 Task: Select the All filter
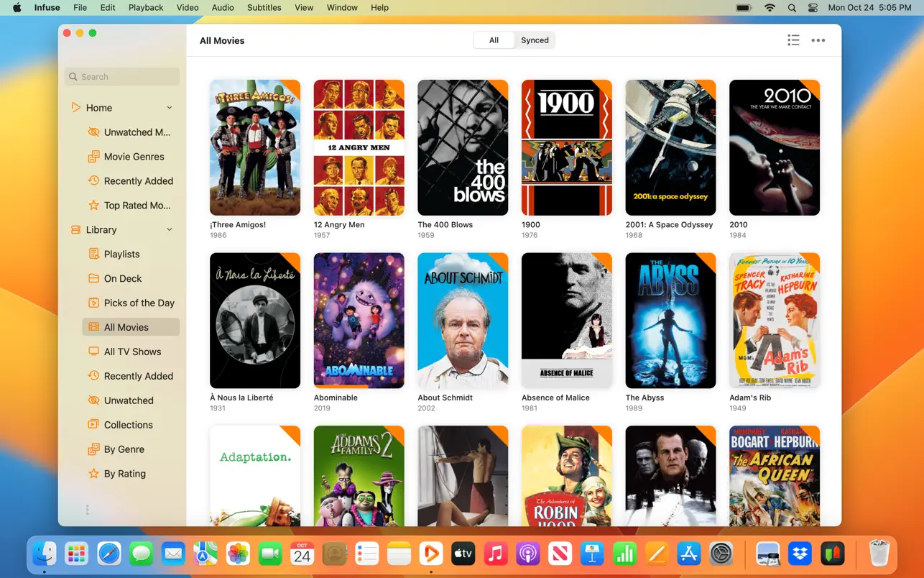coord(494,40)
